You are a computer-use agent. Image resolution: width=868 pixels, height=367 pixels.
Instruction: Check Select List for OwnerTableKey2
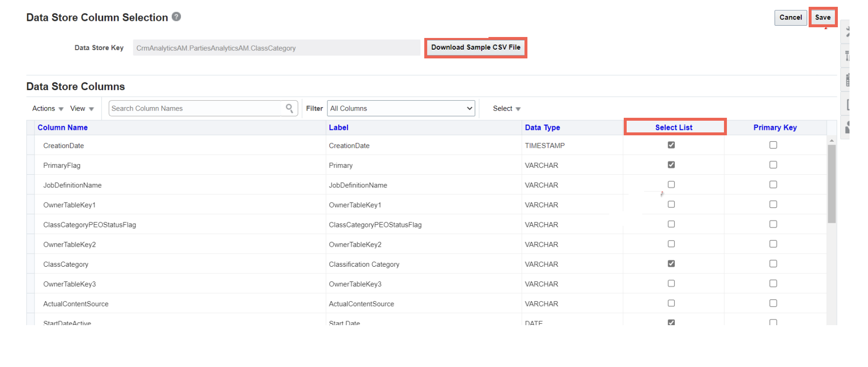[671, 244]
